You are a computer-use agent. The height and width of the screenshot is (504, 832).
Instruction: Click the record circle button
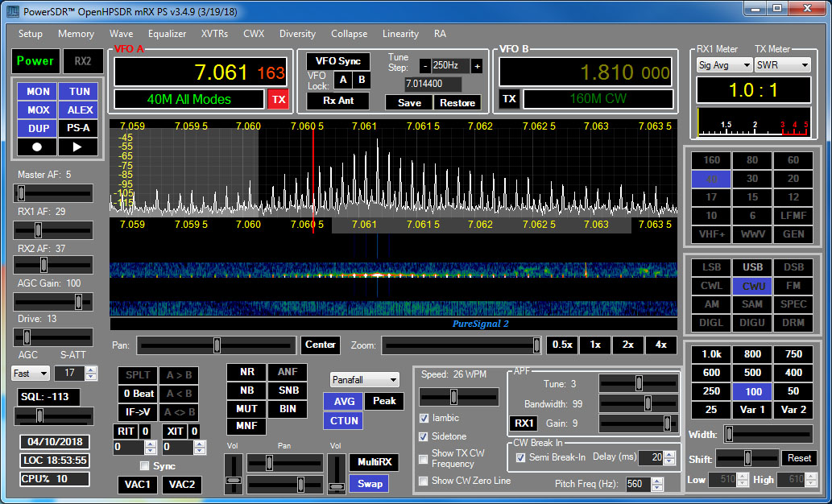coord(36,147)
